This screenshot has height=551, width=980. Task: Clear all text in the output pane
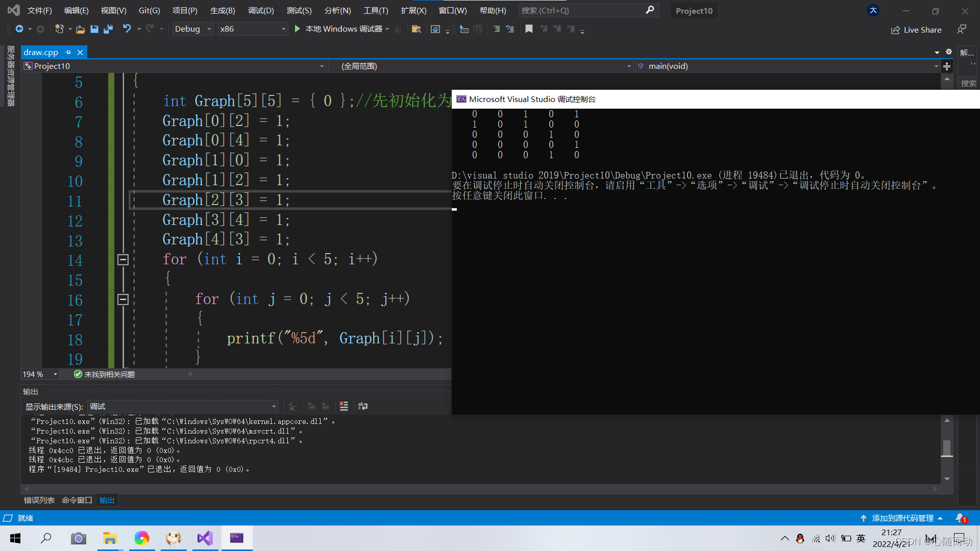coord(344,406)
